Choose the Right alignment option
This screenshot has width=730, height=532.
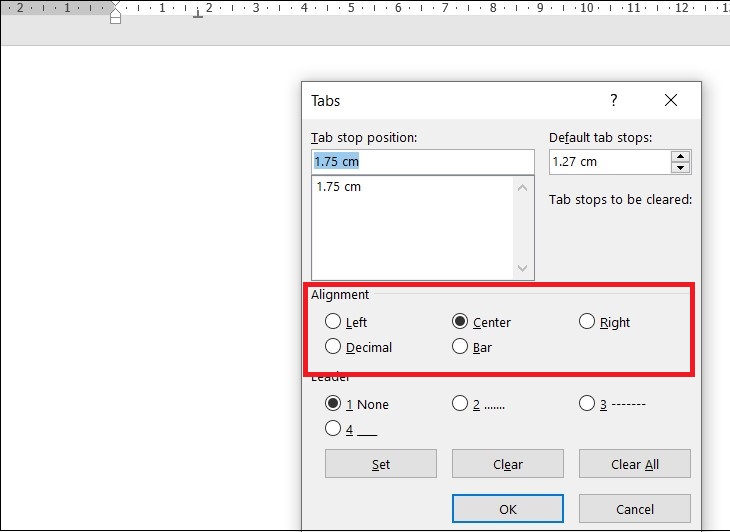[x=587, y=322]
